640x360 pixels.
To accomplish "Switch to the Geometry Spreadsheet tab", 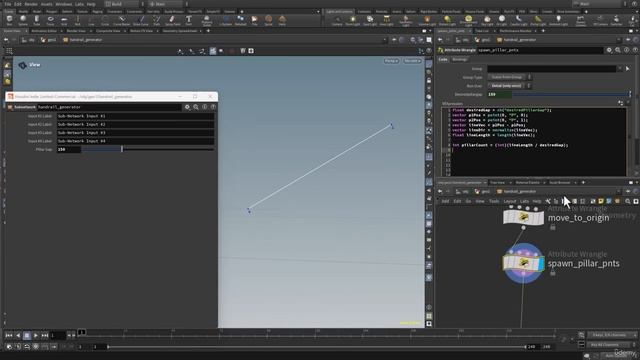I will point(180,31).
